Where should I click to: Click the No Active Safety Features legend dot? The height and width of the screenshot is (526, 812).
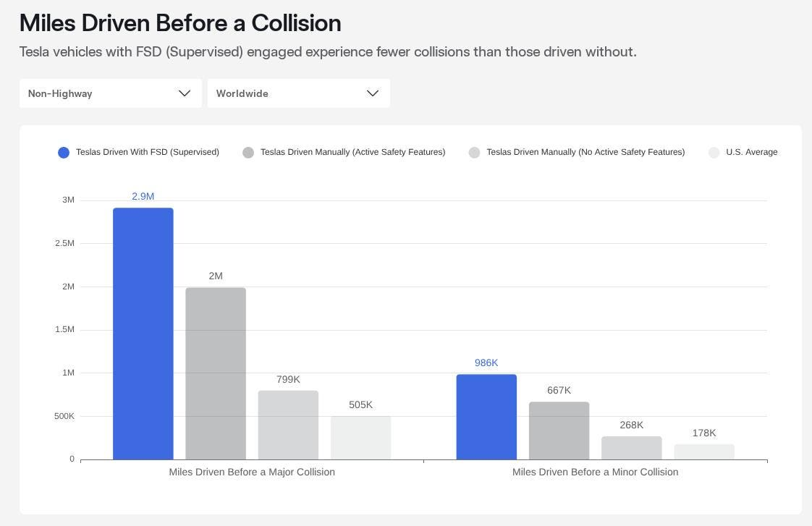[x=474, y=152]
